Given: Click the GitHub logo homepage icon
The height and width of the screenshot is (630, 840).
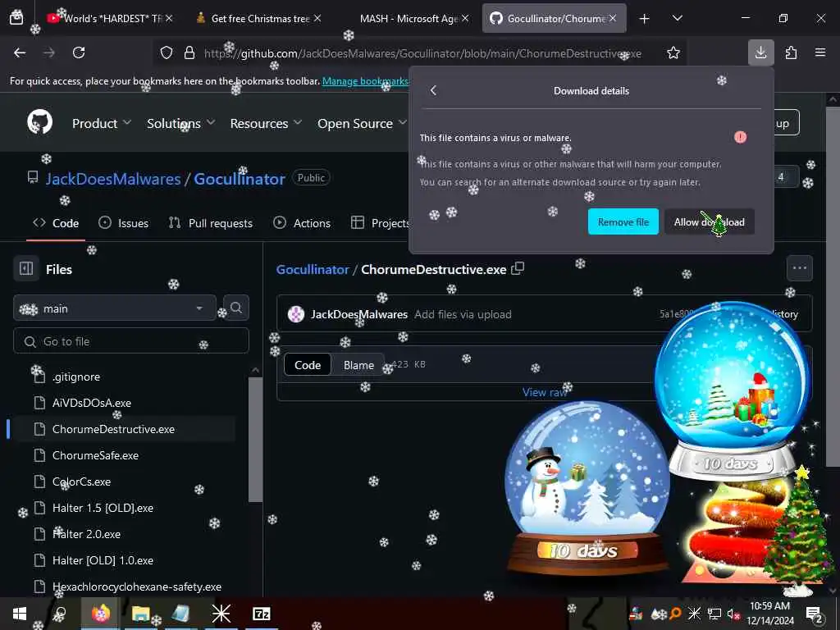Looking at the screenshot, I should (x=40, y=122).
